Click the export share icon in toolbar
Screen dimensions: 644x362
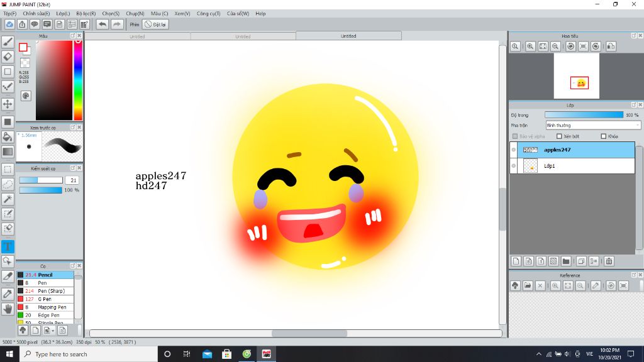point(22,25)
